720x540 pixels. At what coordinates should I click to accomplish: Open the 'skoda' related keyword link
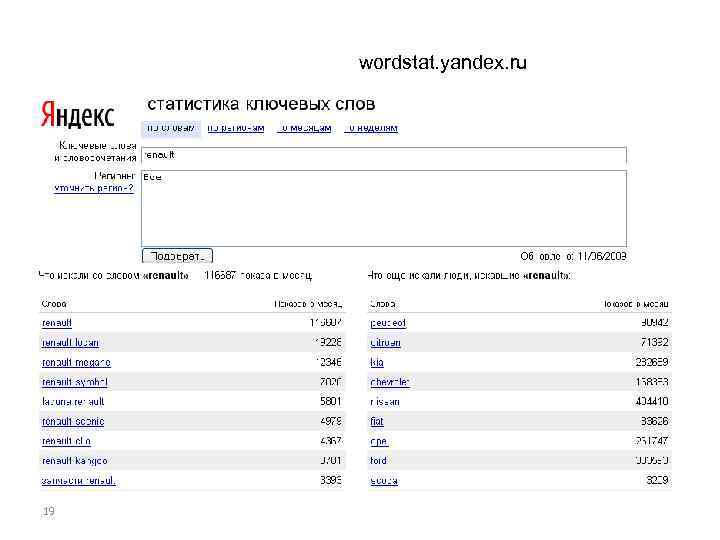384,481
